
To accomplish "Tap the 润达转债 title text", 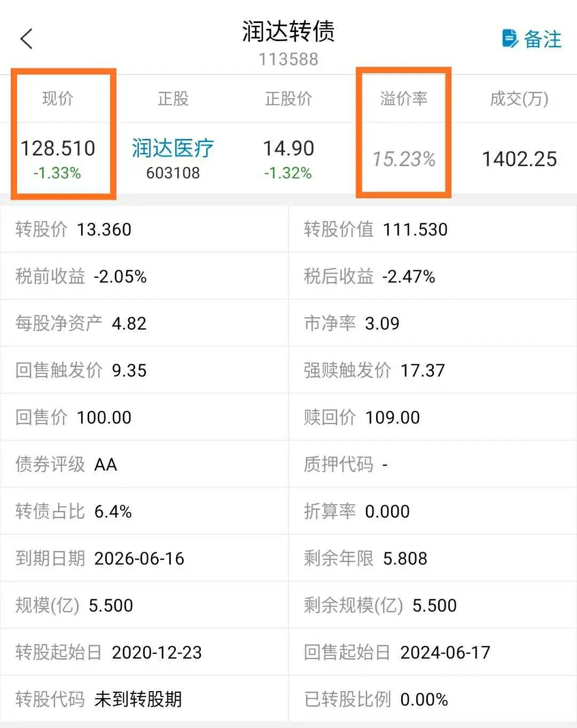I will 288,31.
